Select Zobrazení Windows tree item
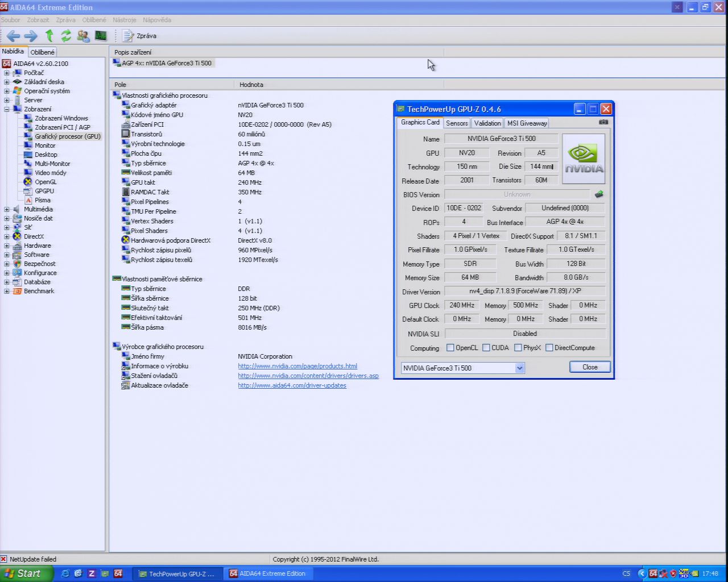This screenshot has height=582, width=728. click(x=56, y=118)
